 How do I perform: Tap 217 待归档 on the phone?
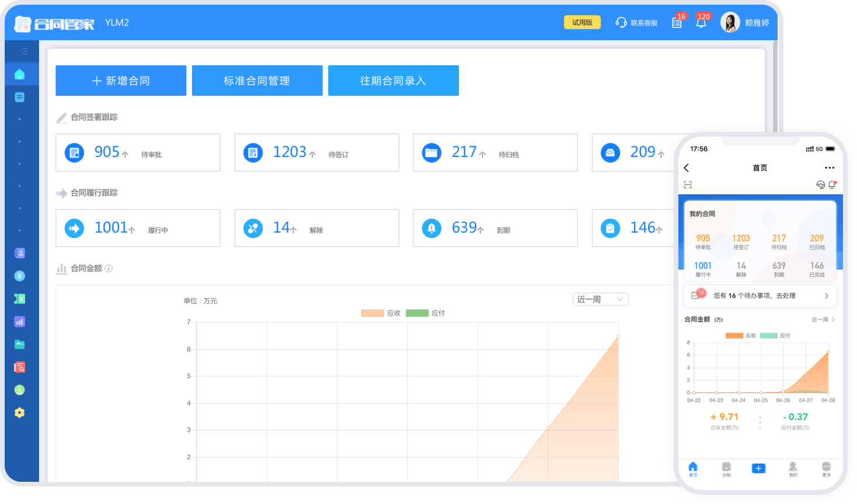click(779, 242)
